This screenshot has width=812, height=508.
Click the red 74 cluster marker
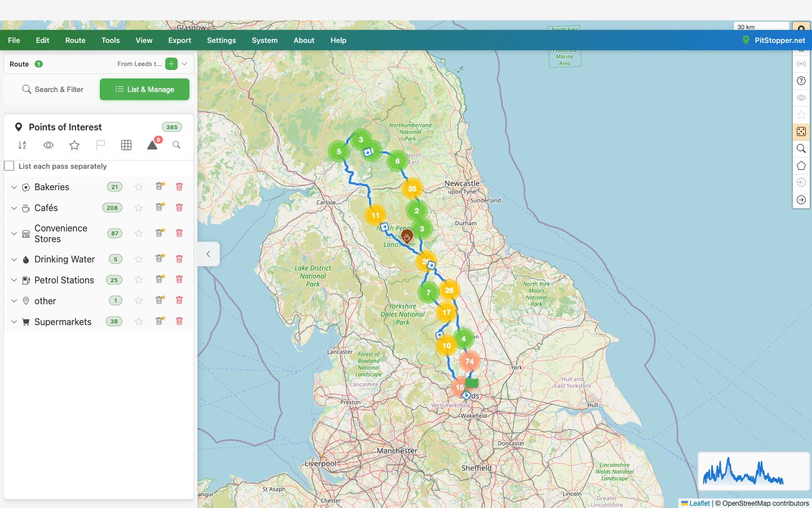tap(470, 361)
